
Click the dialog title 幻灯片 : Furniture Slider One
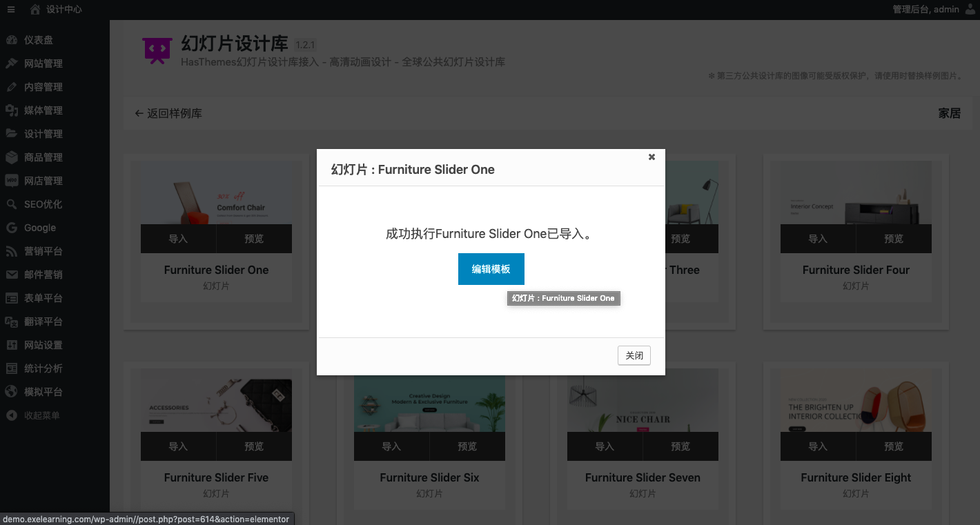(413, 169)
